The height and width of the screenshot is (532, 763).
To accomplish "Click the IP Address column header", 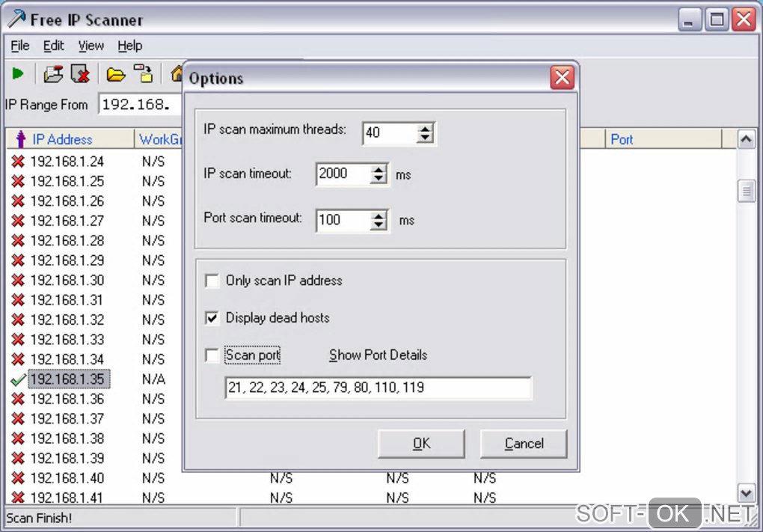I will tap(70, 139).
